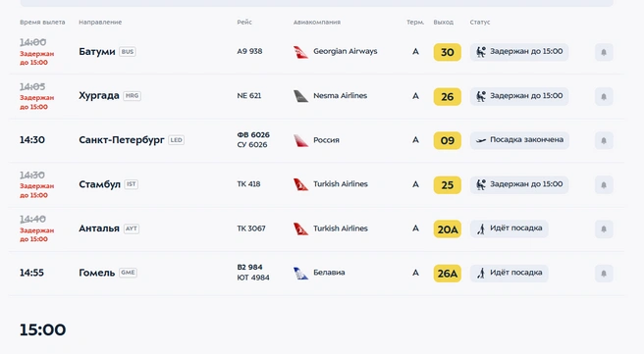Click the 'Идёт посадка' status for Antalya
Viewport: 644px width, 354px height.
tap(509, 228)
